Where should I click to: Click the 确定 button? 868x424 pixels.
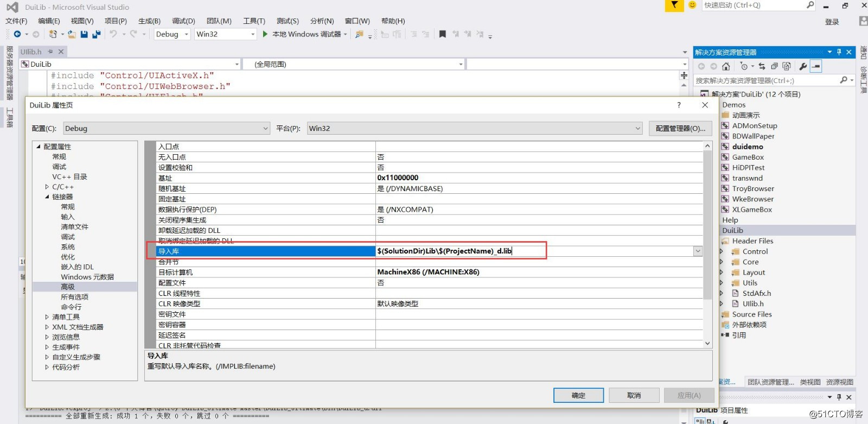coord(578,395)
